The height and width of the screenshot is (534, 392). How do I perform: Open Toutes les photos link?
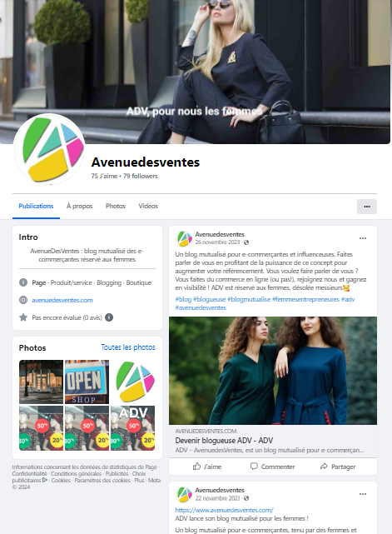[128, 347]
